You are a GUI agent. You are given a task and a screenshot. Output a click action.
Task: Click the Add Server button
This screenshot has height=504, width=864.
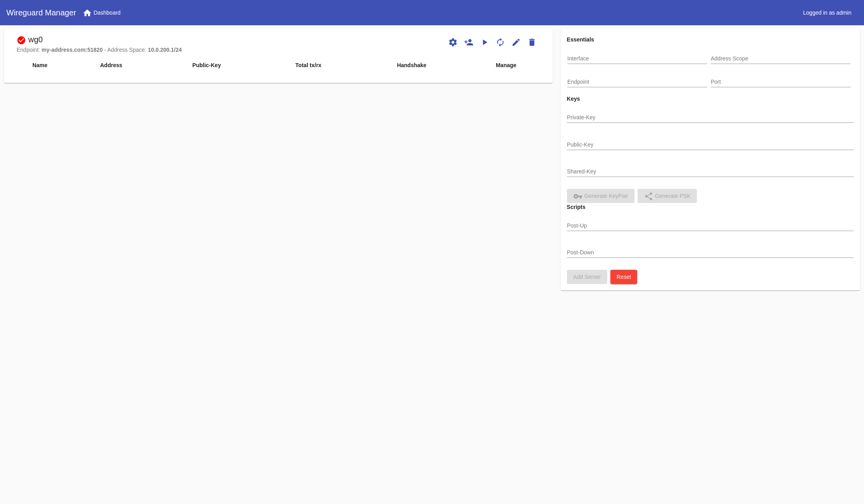587,277
